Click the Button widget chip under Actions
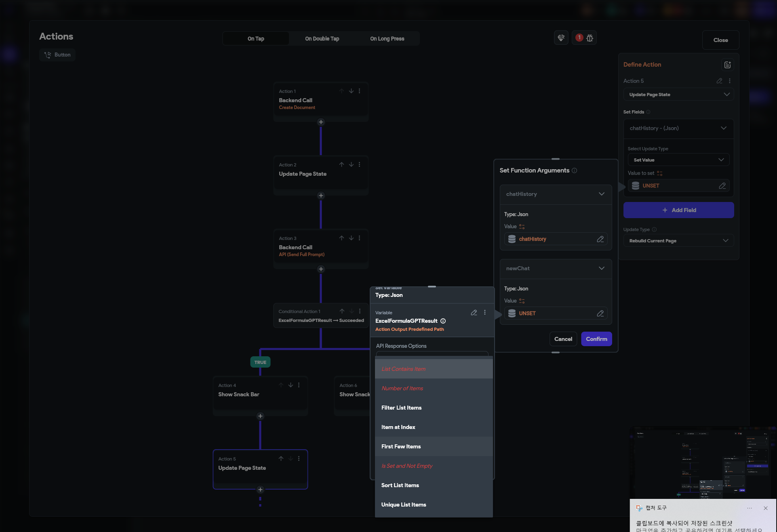 [x=57, y=55]
